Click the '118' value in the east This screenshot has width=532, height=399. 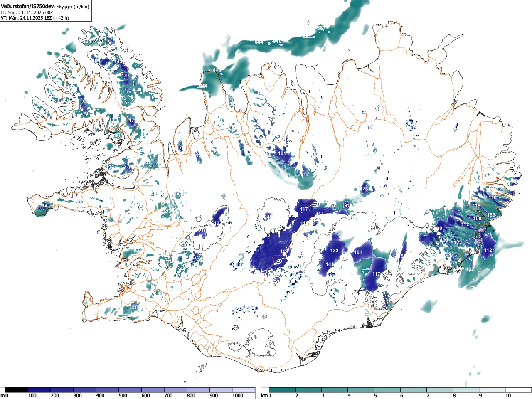(476, 206)
